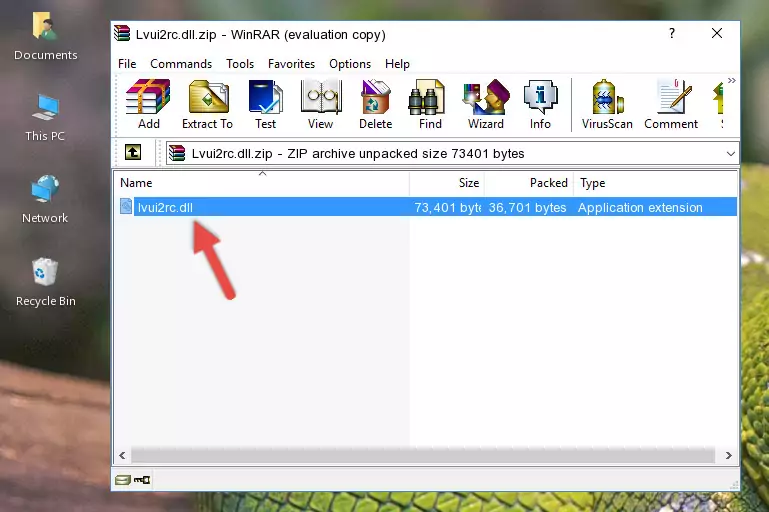The width and height of the screenshot is (769, 512).
Task: Click the Application extension type cell
Action: pos(640,207)
